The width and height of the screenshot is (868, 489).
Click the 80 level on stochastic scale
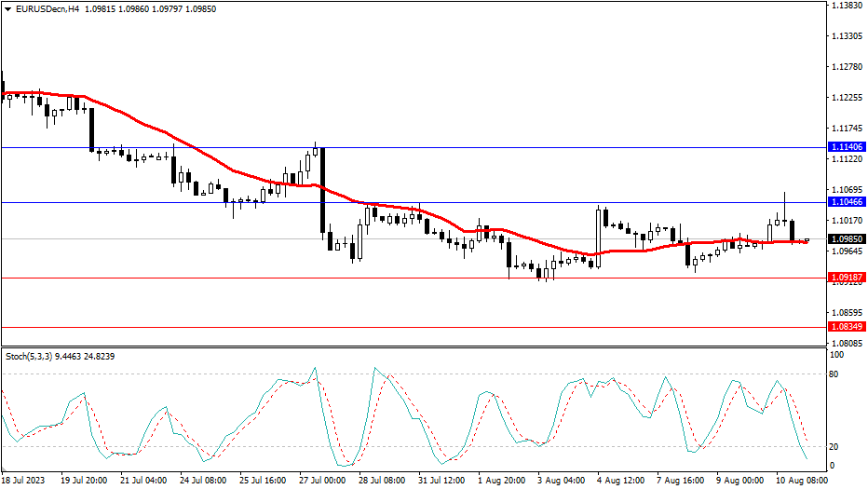point(835,374)
